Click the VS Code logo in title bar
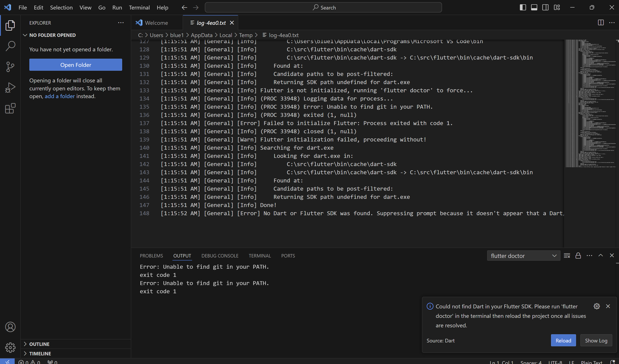 [8, 7]
